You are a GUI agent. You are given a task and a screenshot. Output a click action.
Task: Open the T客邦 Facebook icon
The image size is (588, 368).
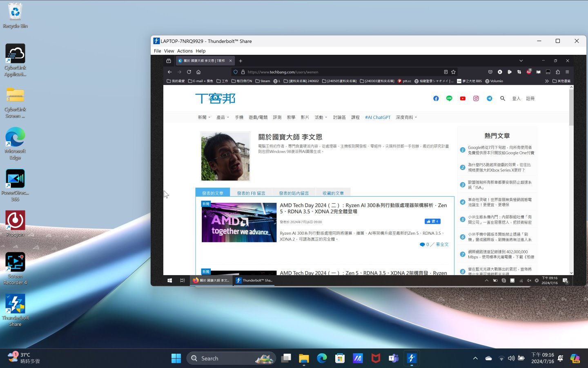coord(436,99)
